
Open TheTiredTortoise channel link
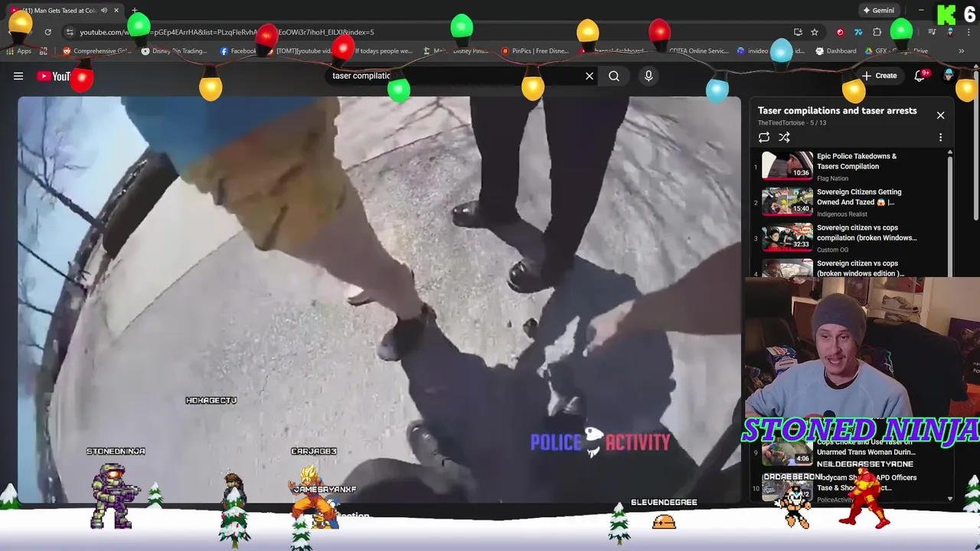click(781, 122)
